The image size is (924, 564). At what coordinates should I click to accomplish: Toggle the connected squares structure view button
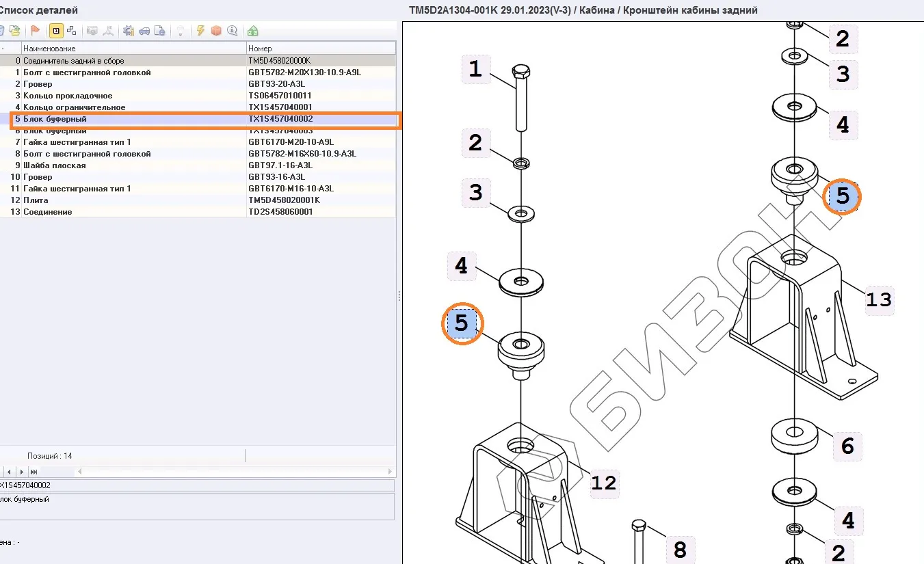71,31
